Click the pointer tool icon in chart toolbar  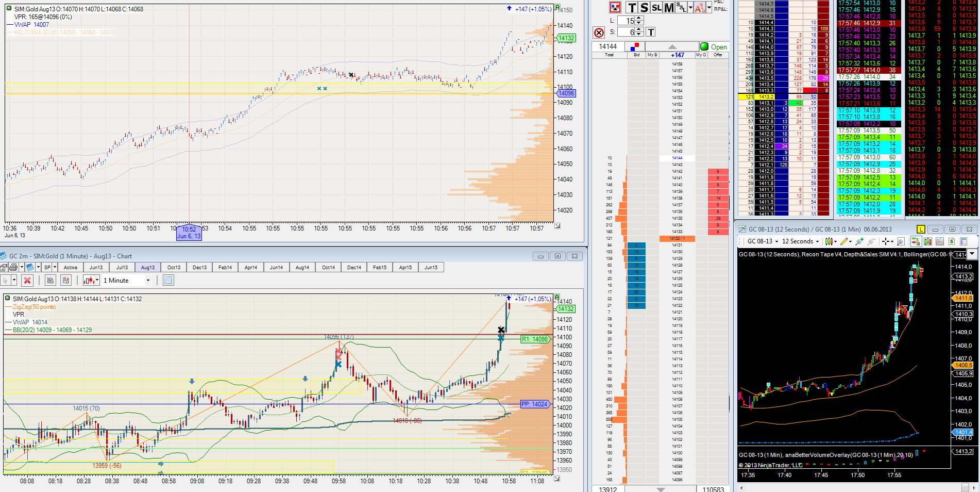tap(6, 280)
